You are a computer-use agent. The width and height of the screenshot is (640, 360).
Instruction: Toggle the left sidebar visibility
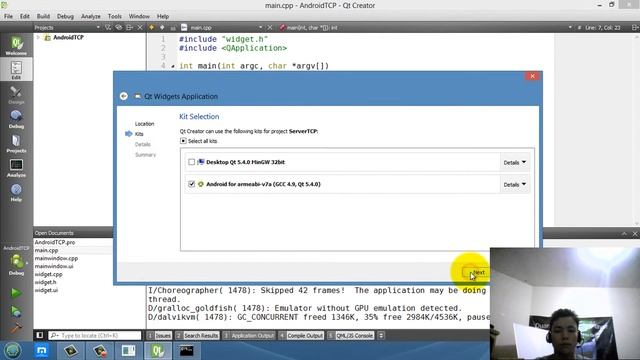[x=40, y=335]
